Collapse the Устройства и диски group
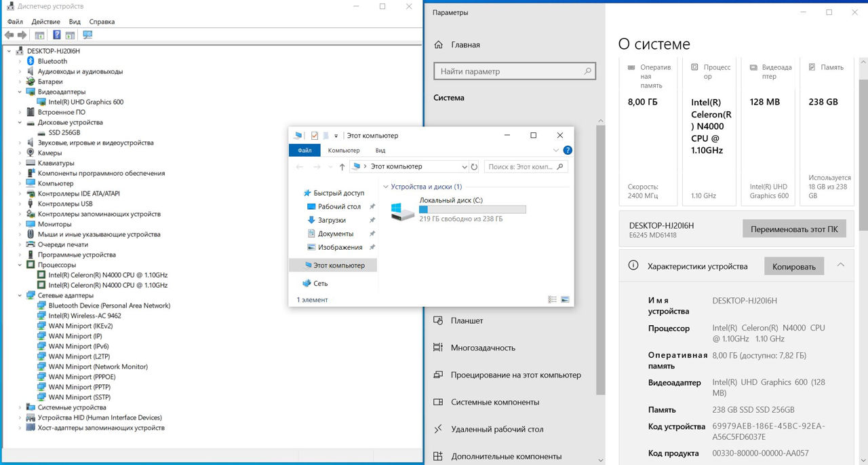 point(386,187)
